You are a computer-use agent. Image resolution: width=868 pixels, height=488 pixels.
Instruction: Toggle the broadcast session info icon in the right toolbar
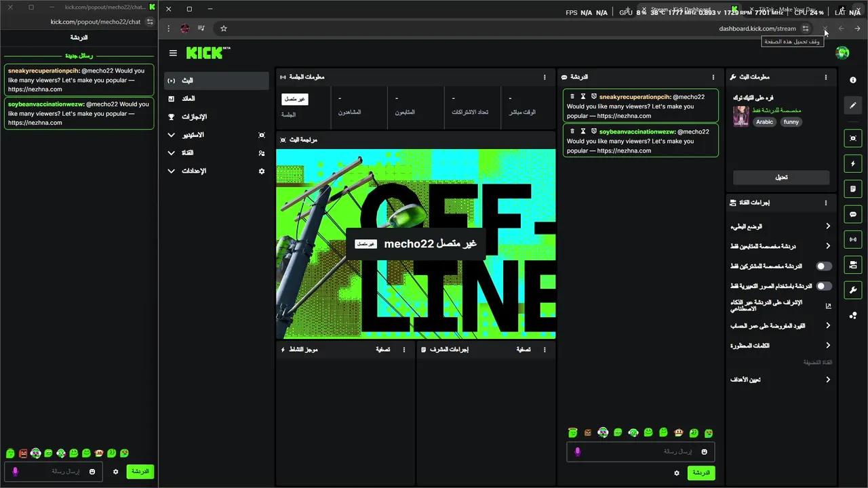pos(853,239)
